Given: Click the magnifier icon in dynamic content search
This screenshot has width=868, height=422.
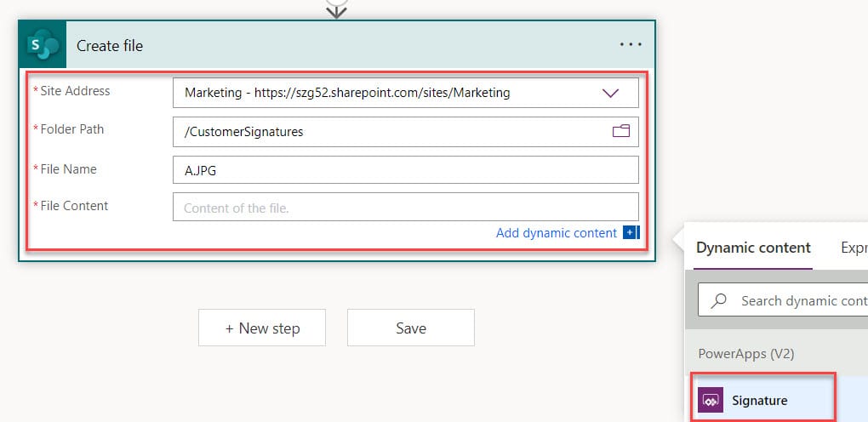Looking at the screenshot, I should coord(718,300).
